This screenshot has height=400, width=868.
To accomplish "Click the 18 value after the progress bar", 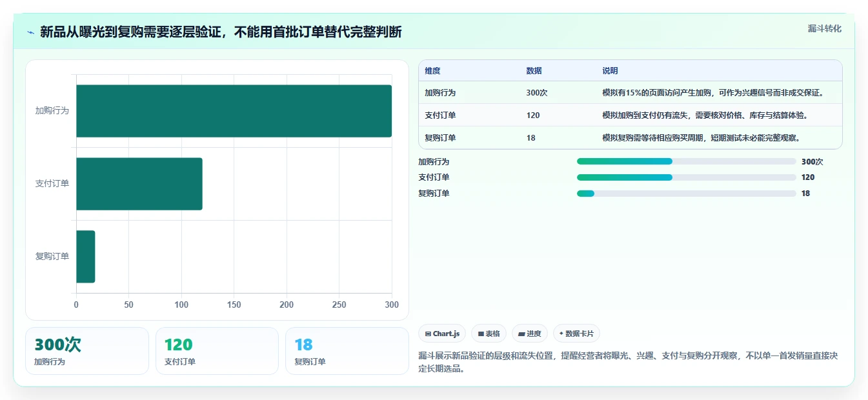I will coord(805,194).
